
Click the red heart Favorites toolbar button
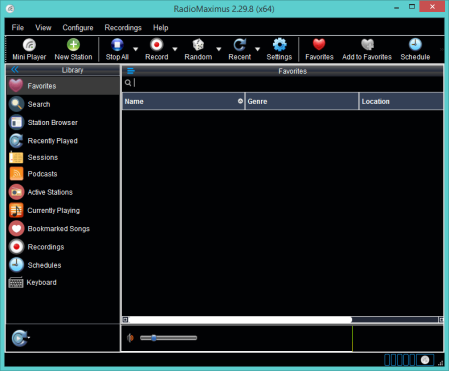point(319,49)
